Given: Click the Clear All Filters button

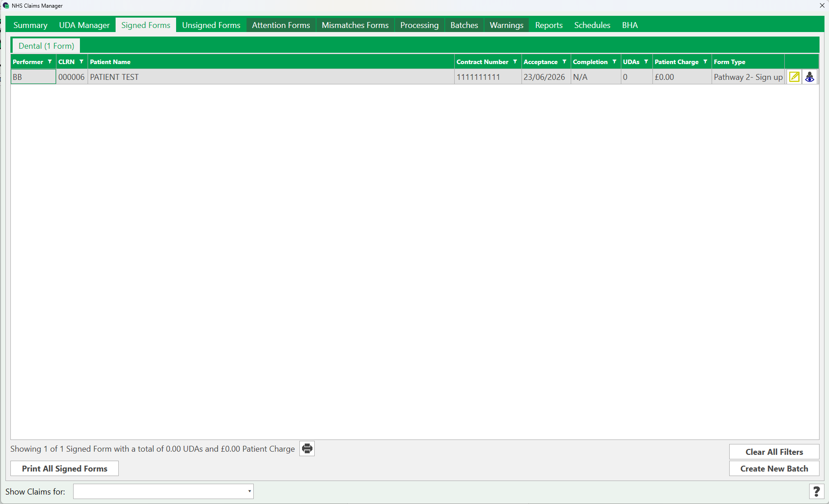Looking at the screenshot, I should [x=774, y=452].
